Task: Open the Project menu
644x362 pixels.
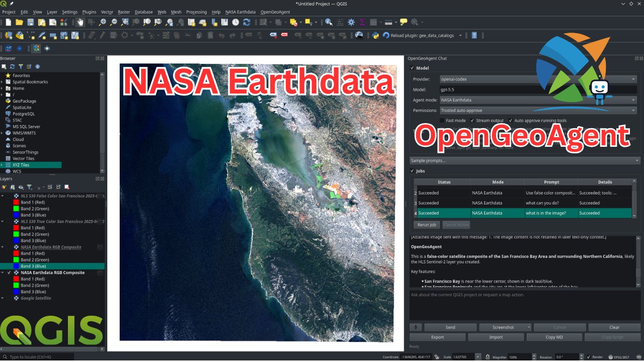Action: (9, 12)
